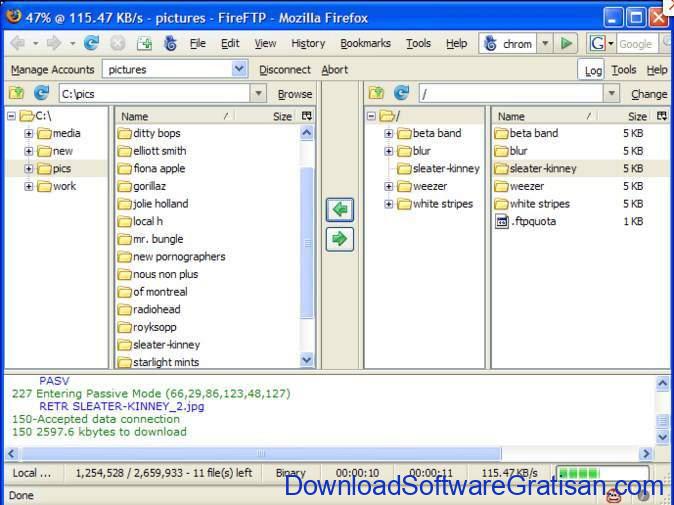Open the back history dropdown arrow
674x505 pixels.
(36, 43)
